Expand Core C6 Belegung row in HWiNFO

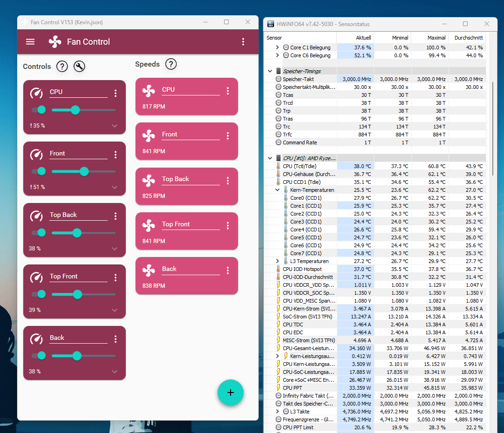point(278,55)
